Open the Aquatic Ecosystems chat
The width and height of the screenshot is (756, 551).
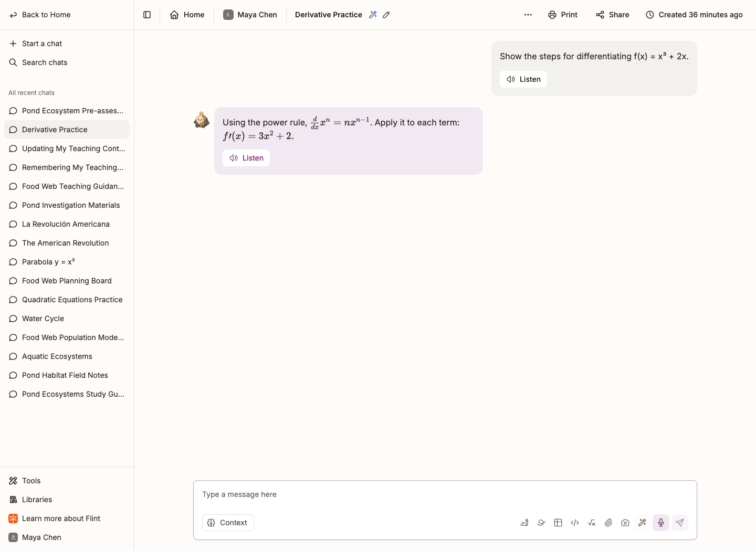(x=67, y=356)
